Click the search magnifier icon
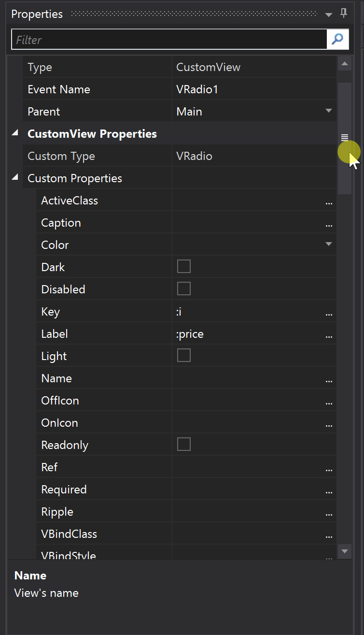364x635 pixels. pos(337,39)
